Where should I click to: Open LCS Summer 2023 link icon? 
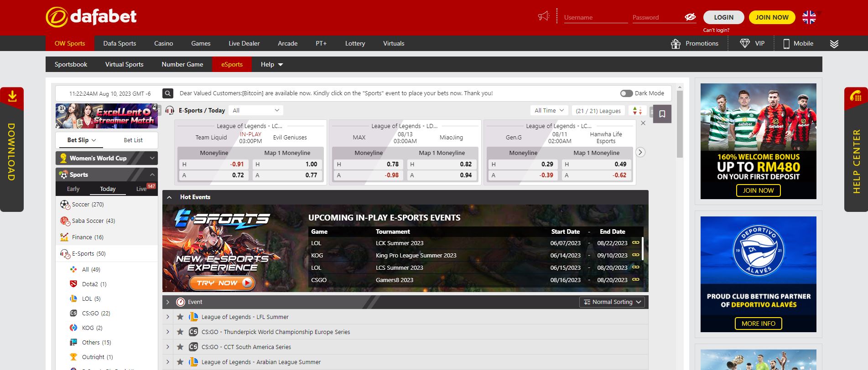click(635, 267)
